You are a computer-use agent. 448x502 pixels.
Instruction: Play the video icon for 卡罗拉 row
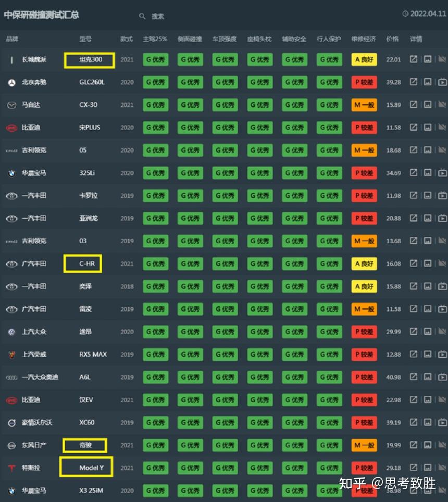(x=442, y=195)
